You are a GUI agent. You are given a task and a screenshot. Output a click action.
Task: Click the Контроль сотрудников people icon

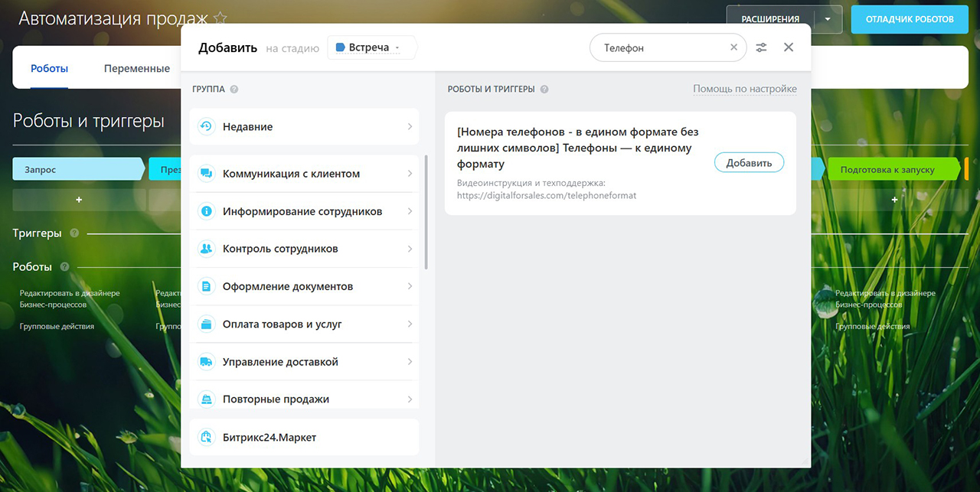(205, 249)
